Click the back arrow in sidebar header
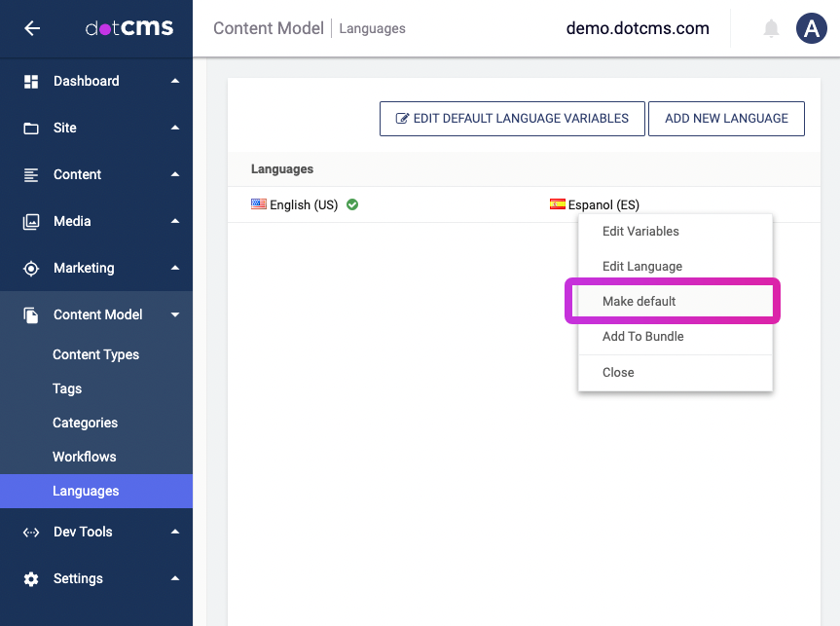 pyautogui.click(x=32, y=28)
